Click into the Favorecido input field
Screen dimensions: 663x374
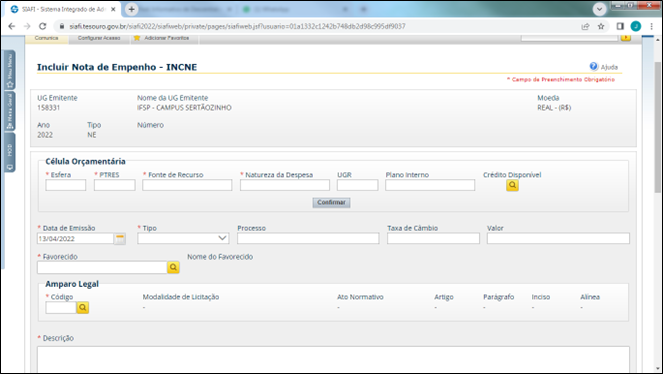[102, 267]
